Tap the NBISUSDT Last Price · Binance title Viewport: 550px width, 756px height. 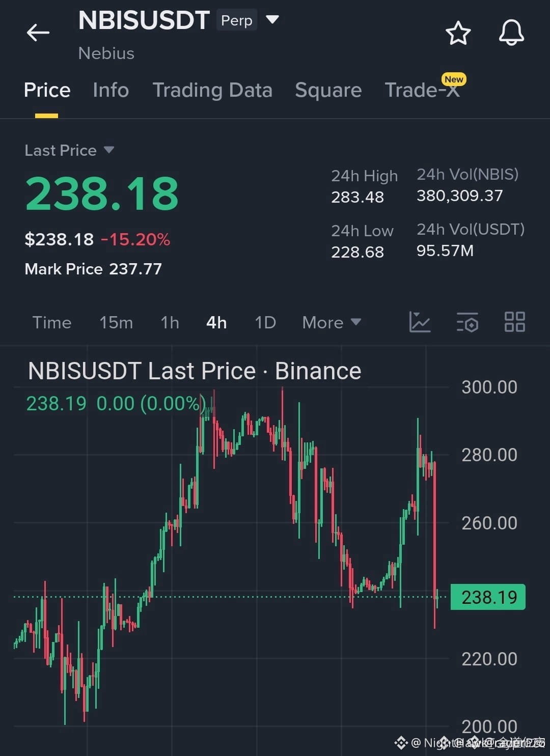pyautogui.click(x=195, y=371)
